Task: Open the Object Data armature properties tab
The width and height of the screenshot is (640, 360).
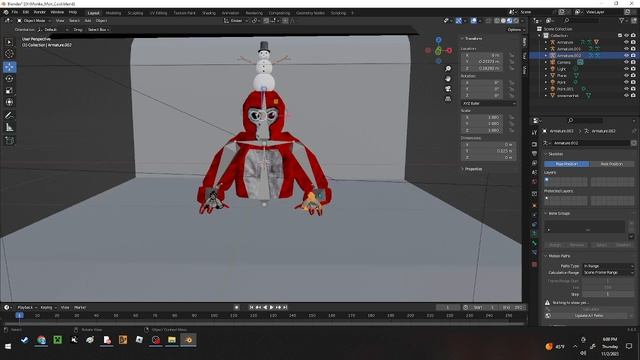Action: coord(534,234)
